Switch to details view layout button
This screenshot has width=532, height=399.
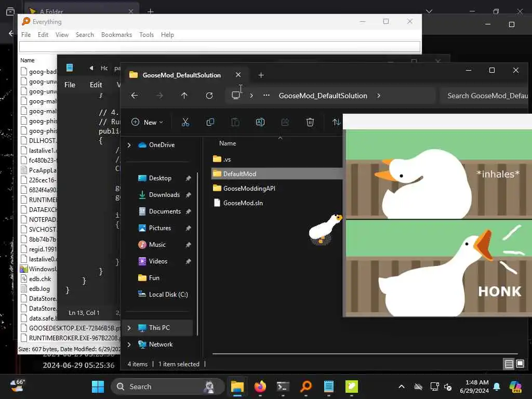pyautogui.click(x=509, y=364)
